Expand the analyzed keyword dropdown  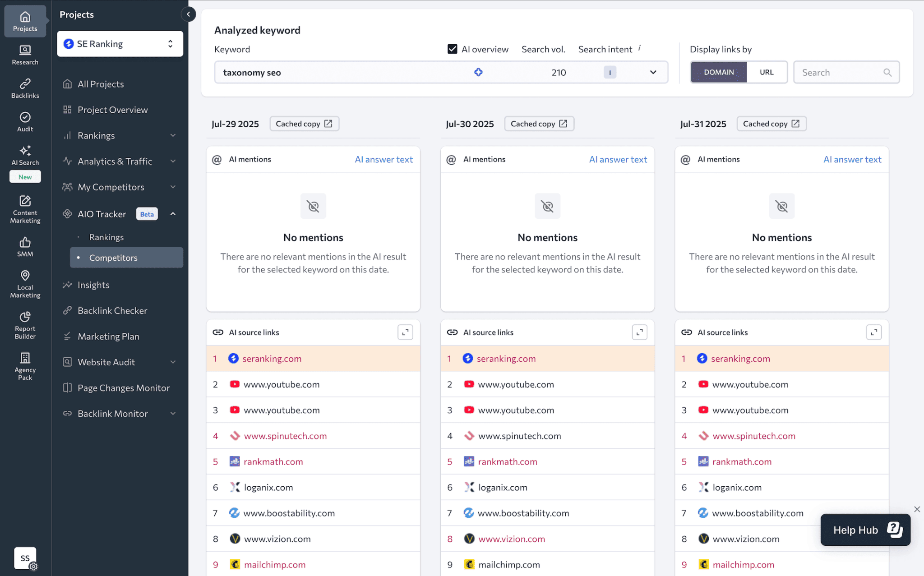click(x=653, y=72)
